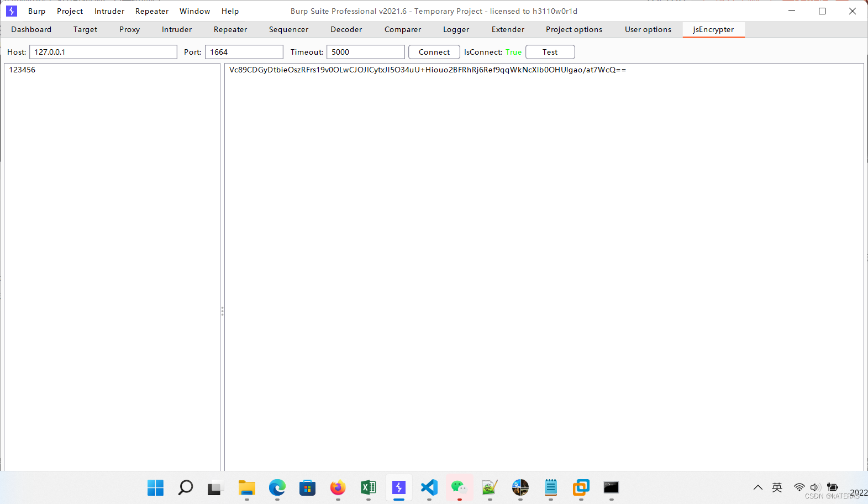The width and height of the screenshot is (868, 504).
Task: Open the Repeater menu in the menu bar
Action: tap(152, 11)
